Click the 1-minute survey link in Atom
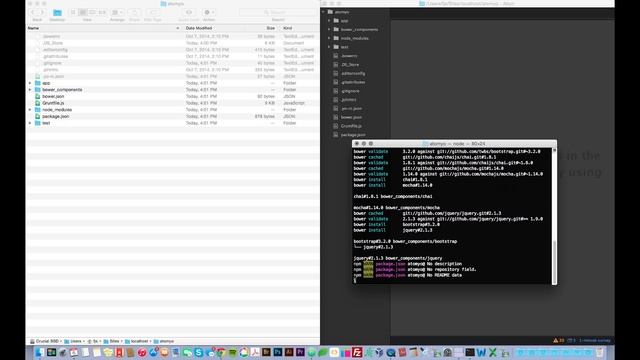This screenshot has width=640, height=360. coord(595,340)
